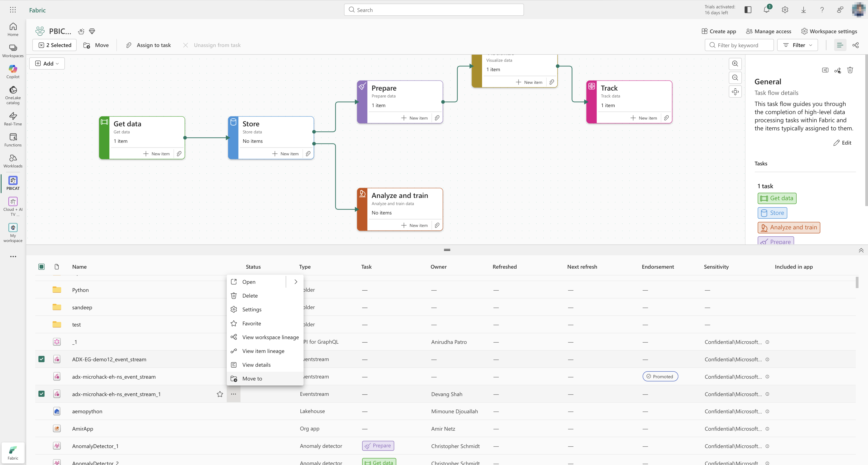Open help question mark icon
Screen dimensions: 868x465
pos(822,10)
